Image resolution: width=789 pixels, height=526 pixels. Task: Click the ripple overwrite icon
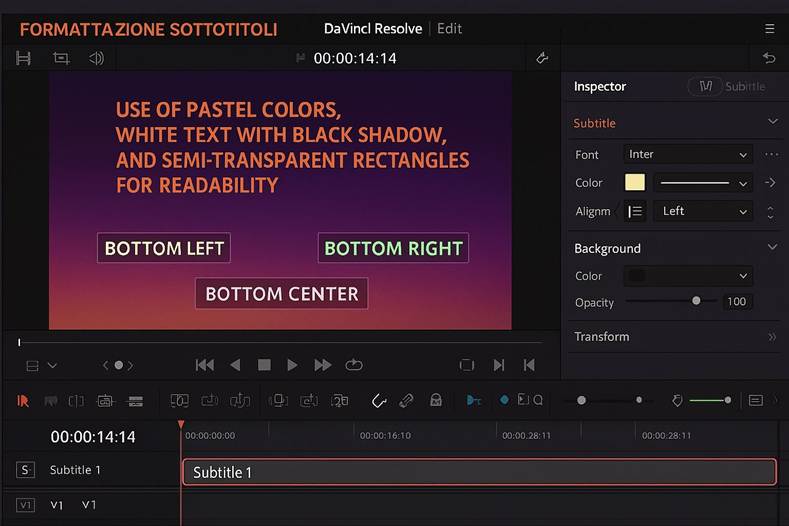coord(340,401)
